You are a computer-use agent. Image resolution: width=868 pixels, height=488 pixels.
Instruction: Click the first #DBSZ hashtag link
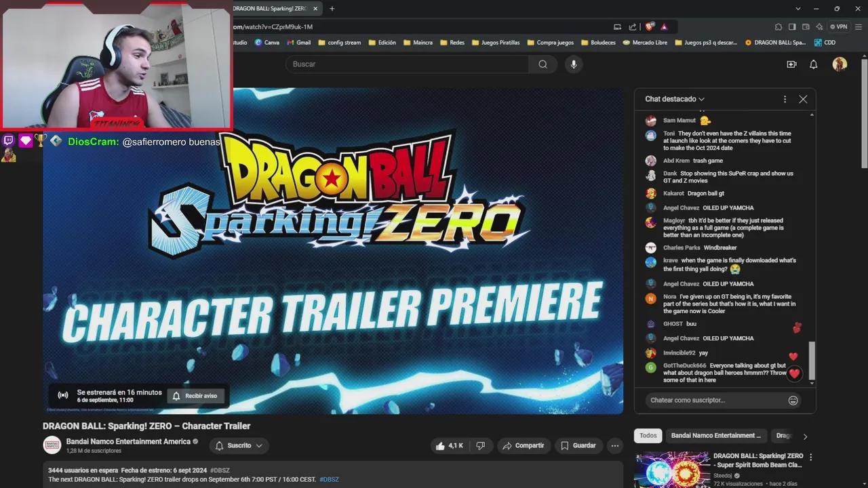[x=220, y=470]
